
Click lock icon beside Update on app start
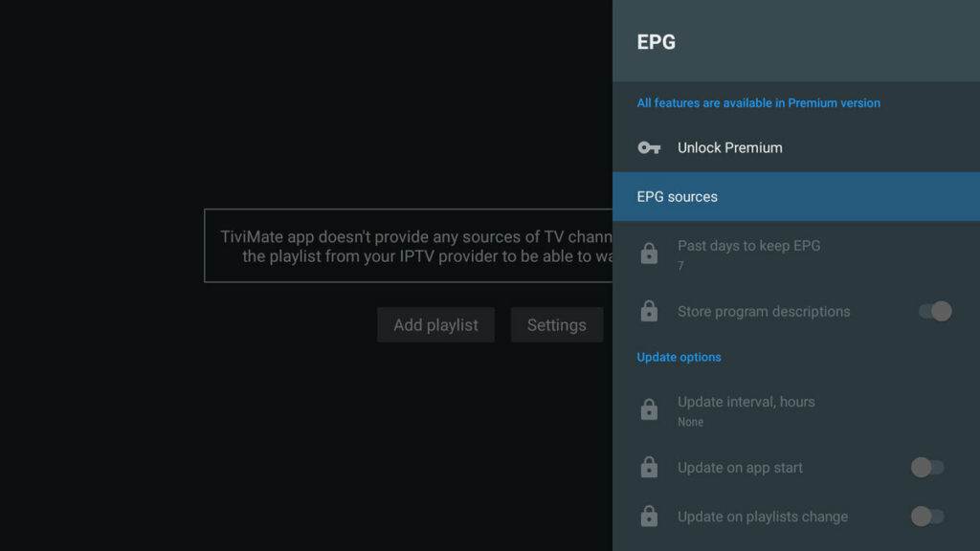coord(649,468)
